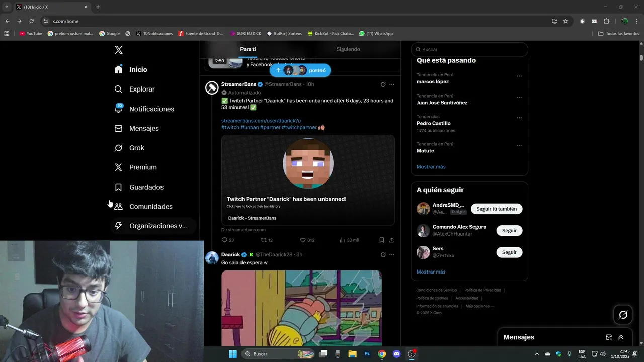Open more options on Daarick post
This screenshot has width=644, height=362.
point(392,255)
